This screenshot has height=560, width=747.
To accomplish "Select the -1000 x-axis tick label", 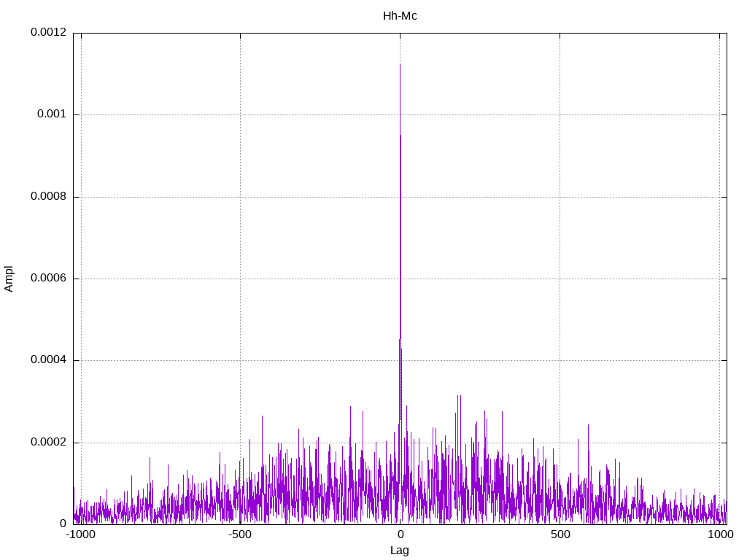I will pos(80,534).
